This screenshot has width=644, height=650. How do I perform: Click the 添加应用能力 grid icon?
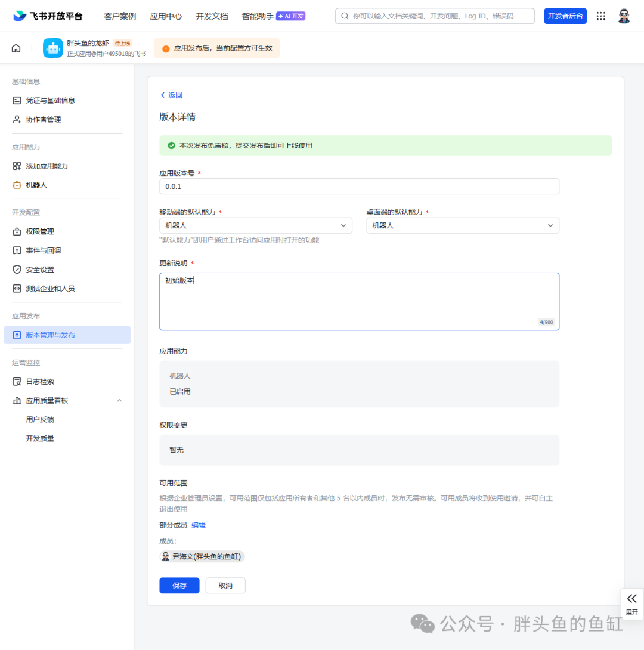point(17,166)
